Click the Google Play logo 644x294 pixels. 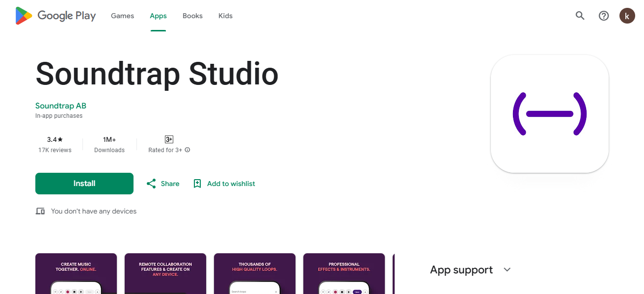click(x=55, y=16)
